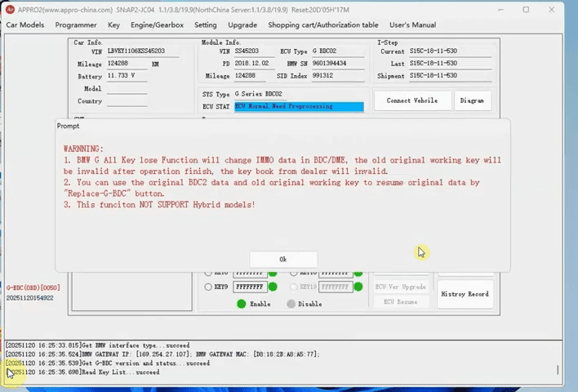Image resolution: width=578 pixels, height=392 pixels.
Task: Click the green status dot beside KEY19
Action: [x=358, y=287]
